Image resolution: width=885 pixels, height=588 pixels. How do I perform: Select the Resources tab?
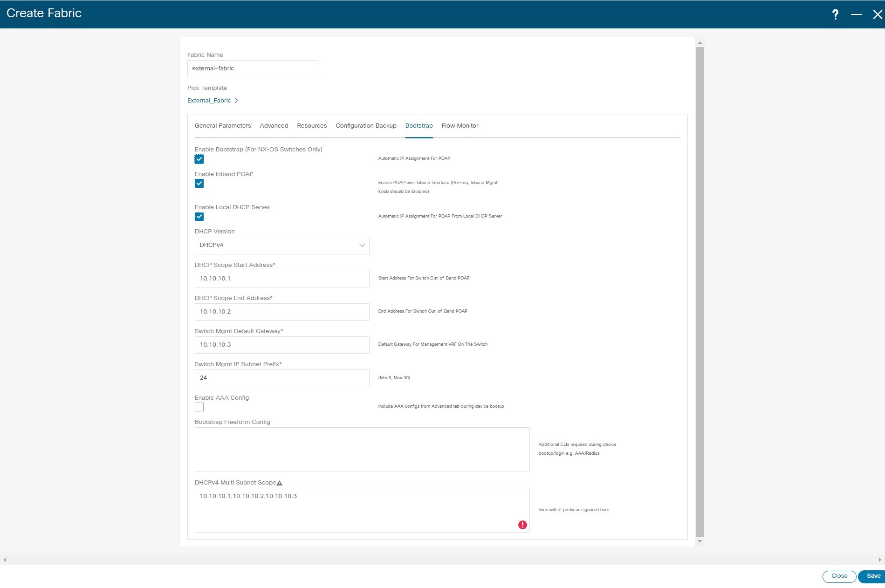click(311, 125)
